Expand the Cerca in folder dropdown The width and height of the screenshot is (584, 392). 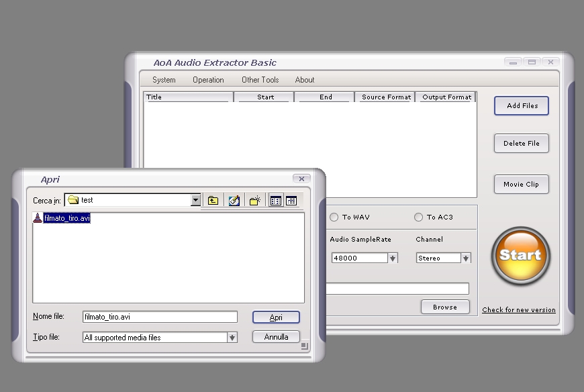pos(195,200)
